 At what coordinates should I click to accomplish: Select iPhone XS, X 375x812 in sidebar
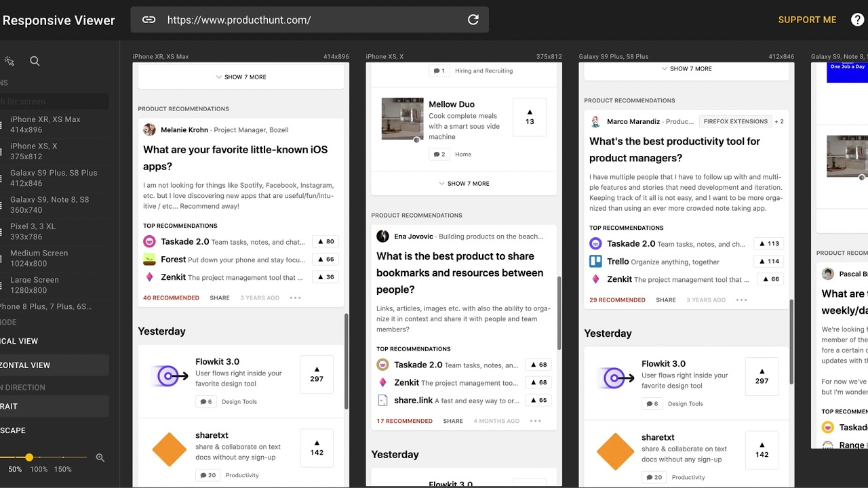click(x=54, y=151)
